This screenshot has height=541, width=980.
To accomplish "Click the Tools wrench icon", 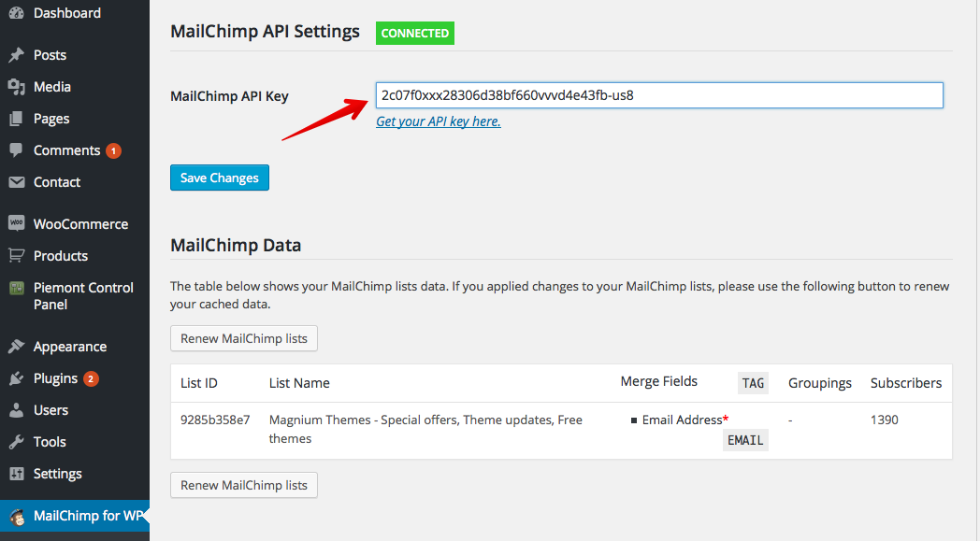I will coord(16,442).
